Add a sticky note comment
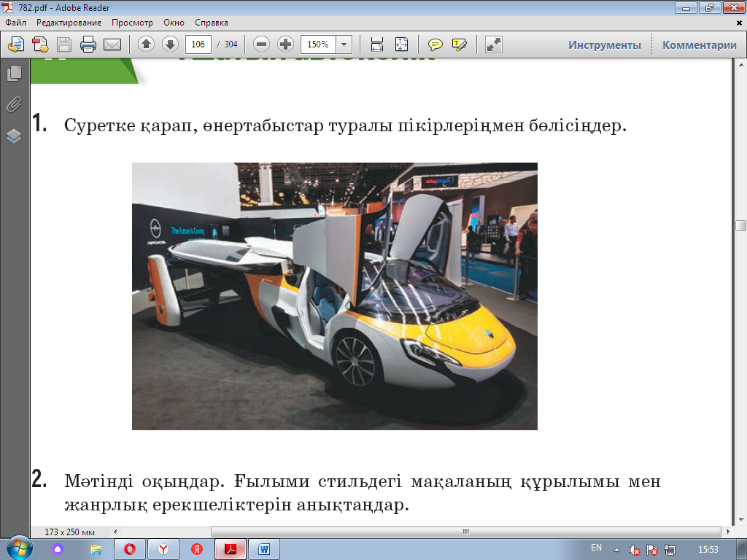This screenshot has height=560, width=747. click(x=436, y=44)
